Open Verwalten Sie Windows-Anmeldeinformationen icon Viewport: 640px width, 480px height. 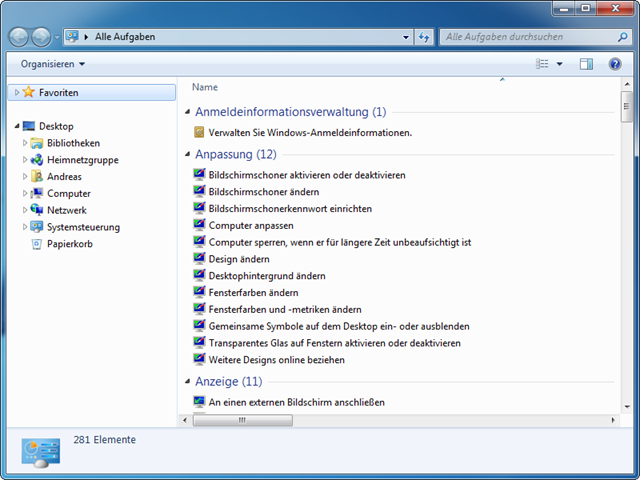[199, 133]
